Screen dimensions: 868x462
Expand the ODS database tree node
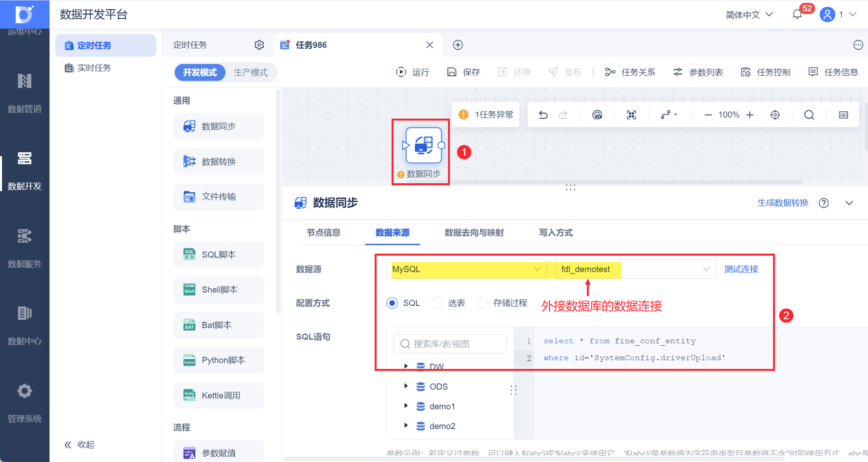point(406,386)
